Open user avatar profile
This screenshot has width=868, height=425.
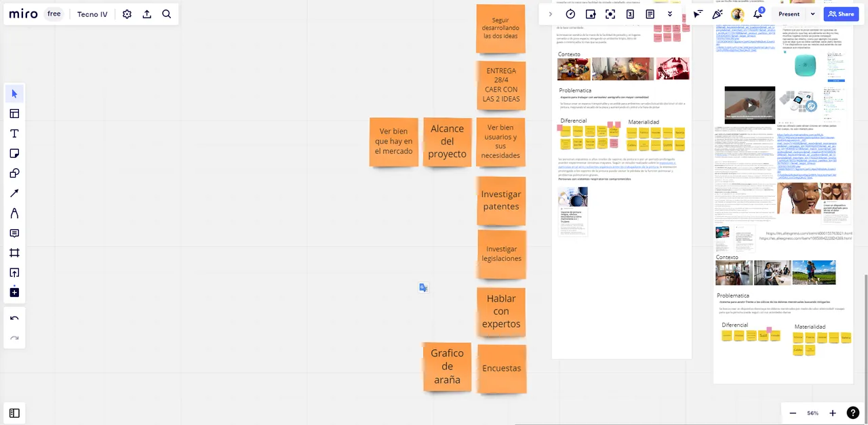(x=738, y=14)
